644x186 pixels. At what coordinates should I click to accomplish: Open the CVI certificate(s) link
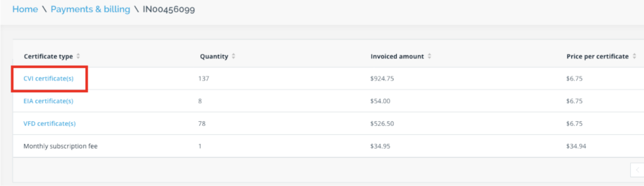[x=49, y=79]
